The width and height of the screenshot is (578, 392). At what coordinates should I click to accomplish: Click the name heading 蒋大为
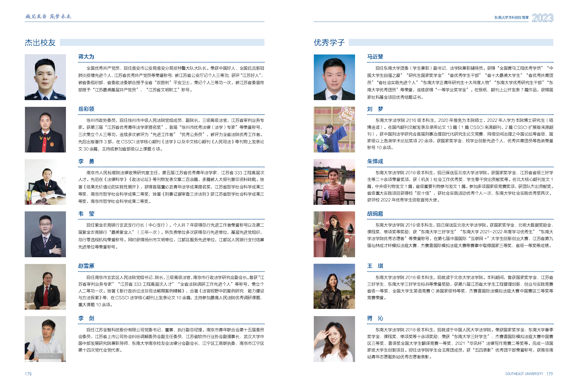pyautogui.click(x=86, y=57)
